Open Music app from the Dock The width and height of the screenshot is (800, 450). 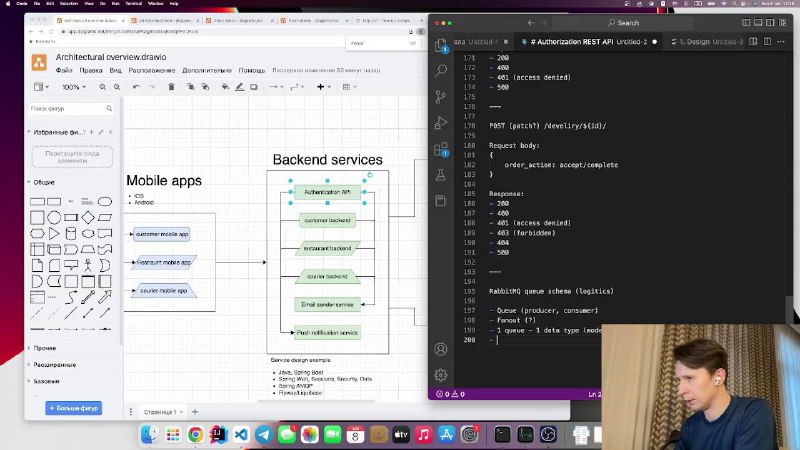click(x=423, y=434)
